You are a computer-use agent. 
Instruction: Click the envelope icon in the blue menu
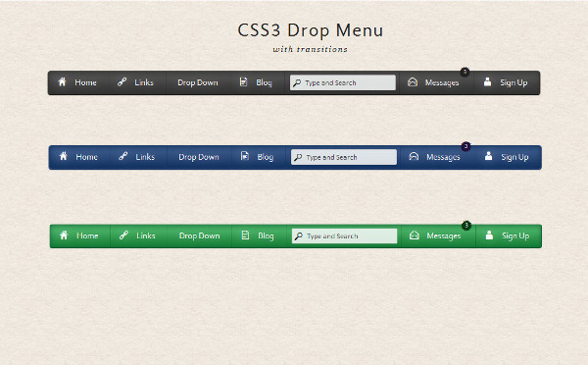pyautogui.click(x=414, y=156)
